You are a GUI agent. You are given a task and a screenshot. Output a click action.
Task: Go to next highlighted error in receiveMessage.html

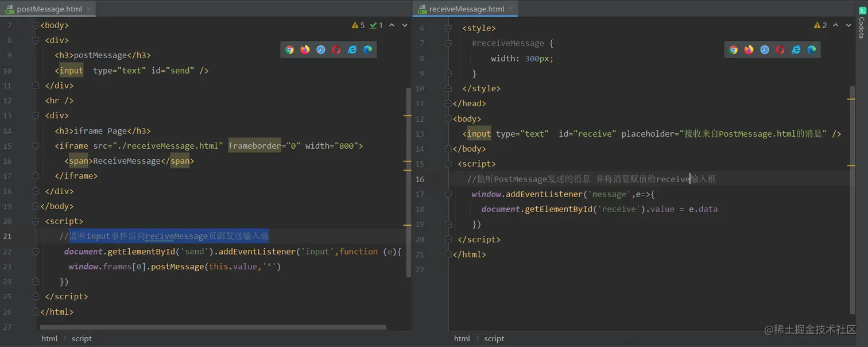(x=848, y=25)
